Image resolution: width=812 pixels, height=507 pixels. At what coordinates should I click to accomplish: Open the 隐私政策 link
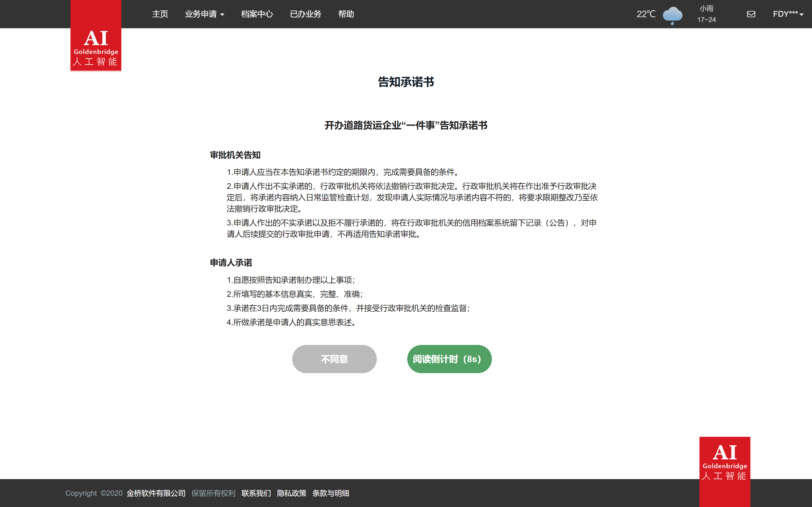pos(292,493)
